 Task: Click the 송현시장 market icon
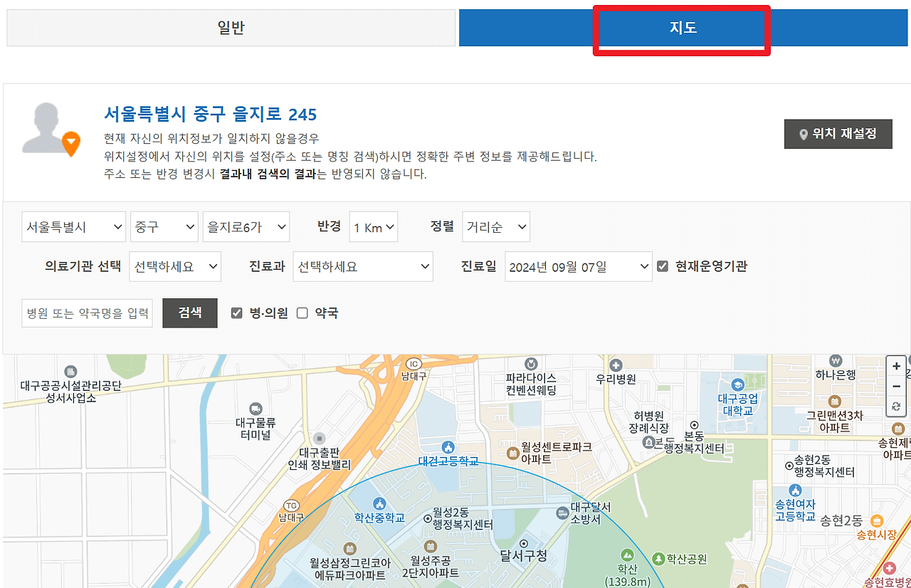[x=877, y=521]
